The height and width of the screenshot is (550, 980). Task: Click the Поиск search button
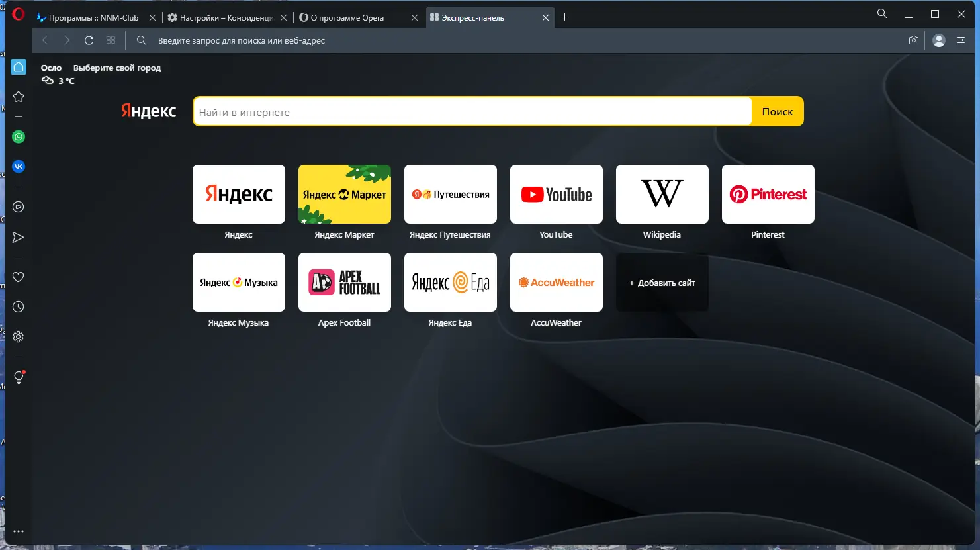[x=778, y=111]
